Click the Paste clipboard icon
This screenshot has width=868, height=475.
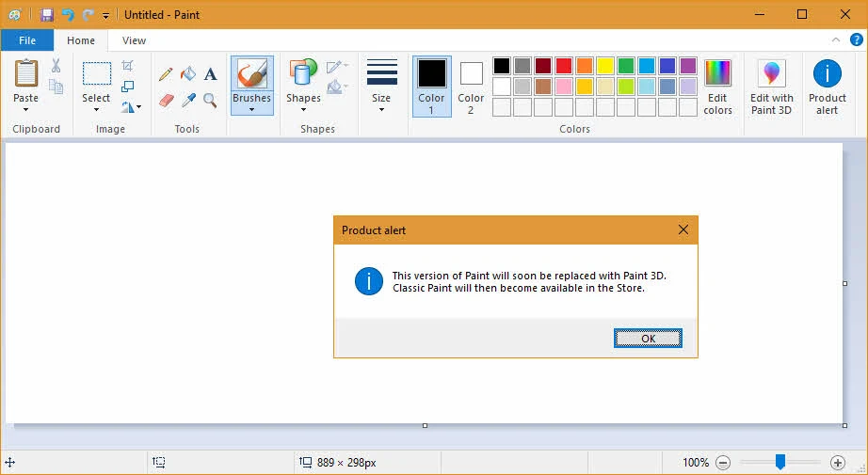[26, 73]
